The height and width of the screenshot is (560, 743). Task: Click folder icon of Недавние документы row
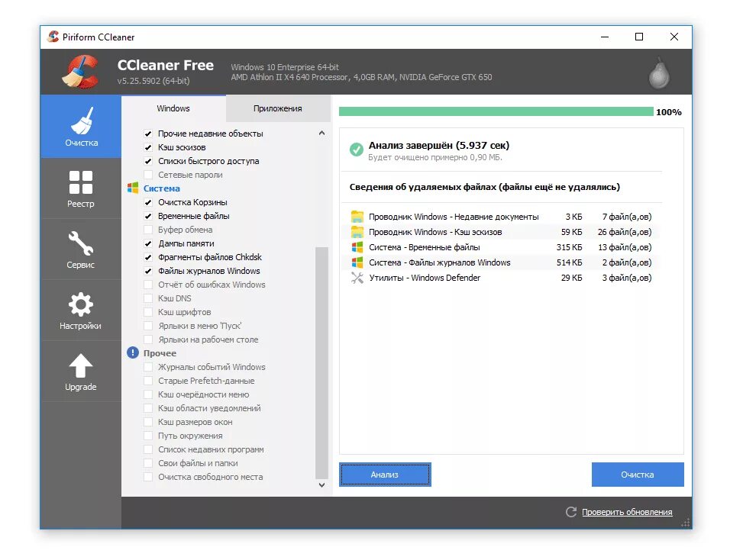click(357, 217)
